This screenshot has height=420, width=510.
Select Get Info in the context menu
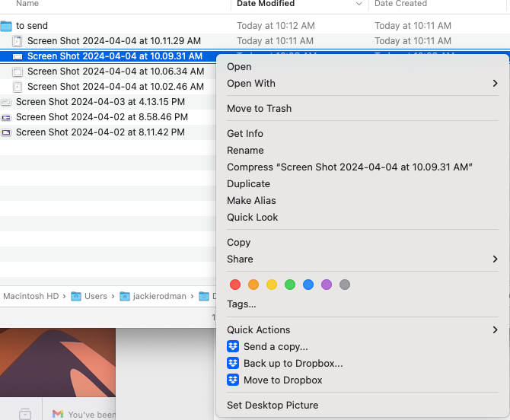(245, 134)
